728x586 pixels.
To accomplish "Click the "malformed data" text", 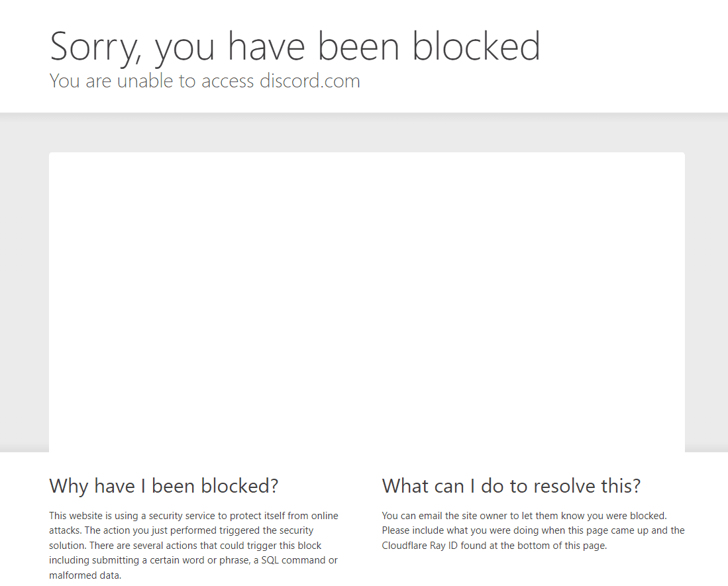I will click(84, 575).
